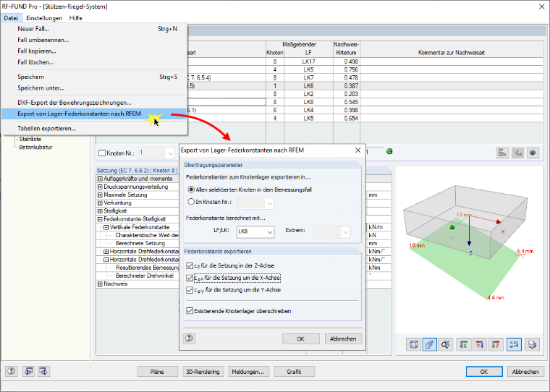Click the Pläne button
The image size is (550, 392).
point(157,372)
